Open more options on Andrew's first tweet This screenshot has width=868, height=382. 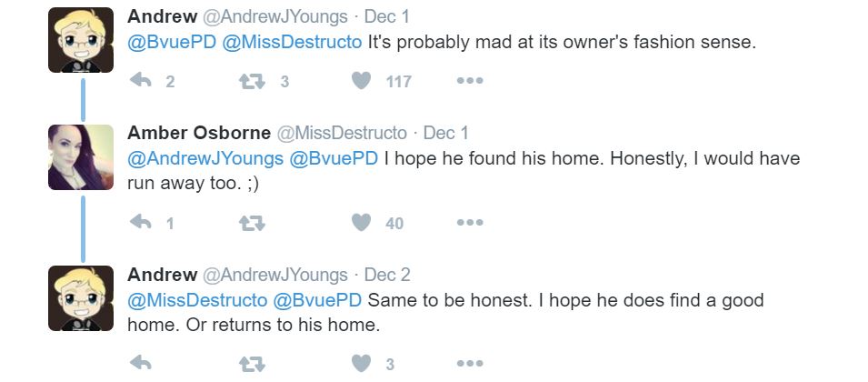tap(470, 81)
